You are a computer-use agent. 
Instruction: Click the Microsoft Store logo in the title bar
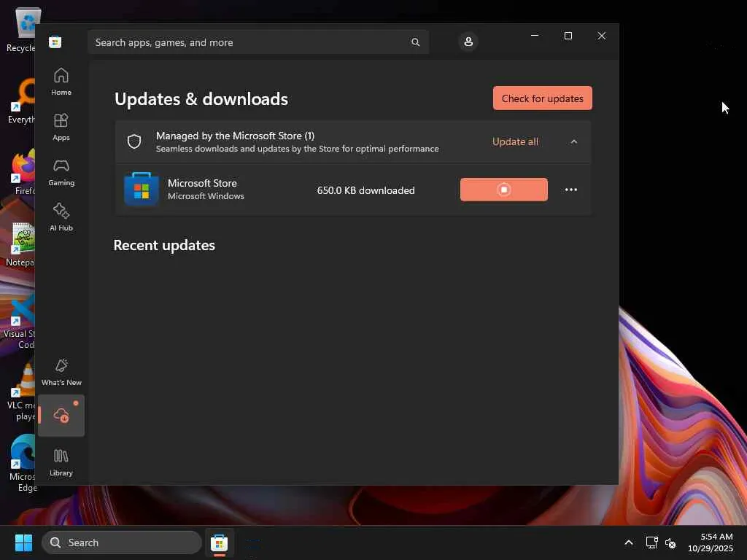(x=55, y=42)
